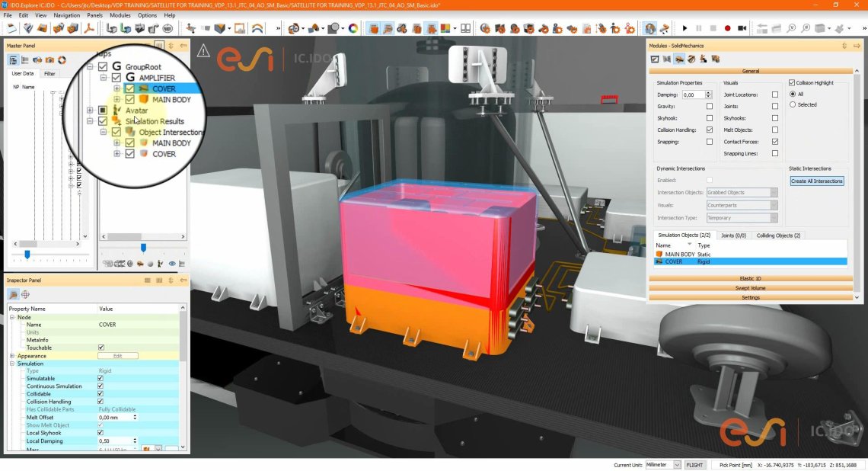868x471 pixels.
Task: Click the last SolidMechanics module toolbar icon
Action: pyautogui.click(x=716, y=59)
